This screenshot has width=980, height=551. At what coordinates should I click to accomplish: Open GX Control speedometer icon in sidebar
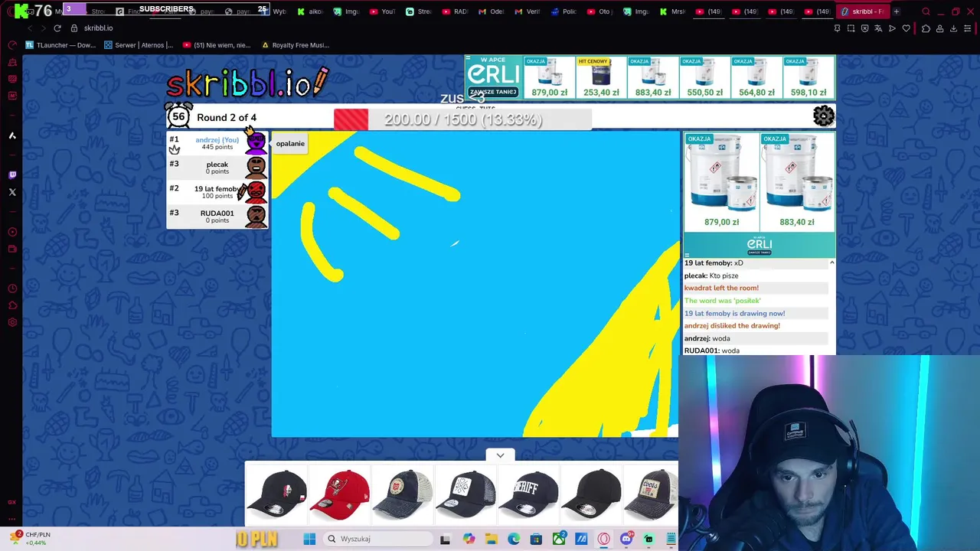click(12, 45)
